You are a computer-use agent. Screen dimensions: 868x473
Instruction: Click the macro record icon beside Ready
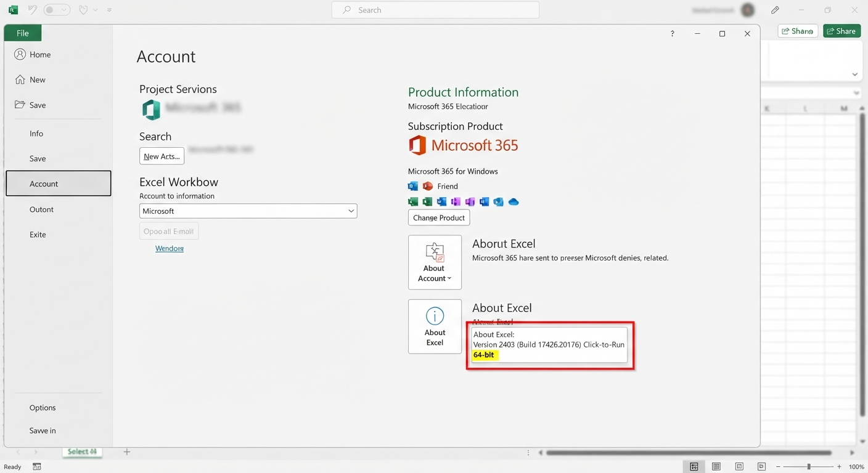pyautogui.click(x=37, y=467)
